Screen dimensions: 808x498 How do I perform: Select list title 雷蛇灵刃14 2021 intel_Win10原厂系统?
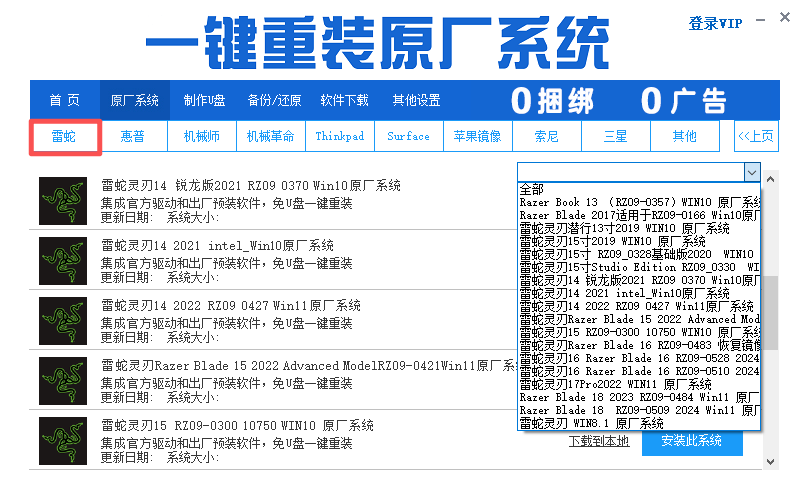click(217, 245)
